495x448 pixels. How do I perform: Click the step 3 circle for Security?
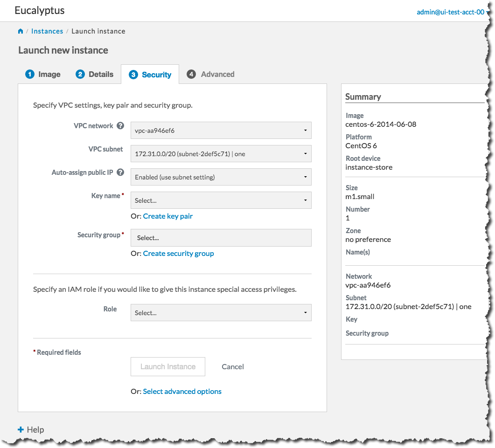coord(133,75)
